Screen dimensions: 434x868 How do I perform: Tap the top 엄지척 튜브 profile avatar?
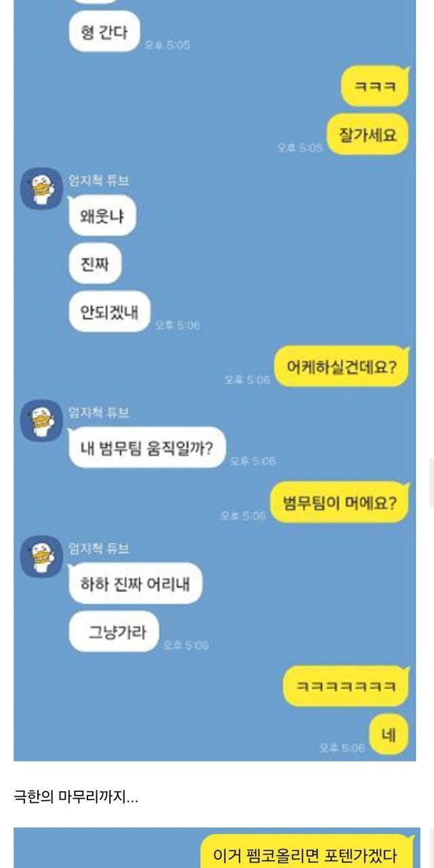[x=41, y=189]
